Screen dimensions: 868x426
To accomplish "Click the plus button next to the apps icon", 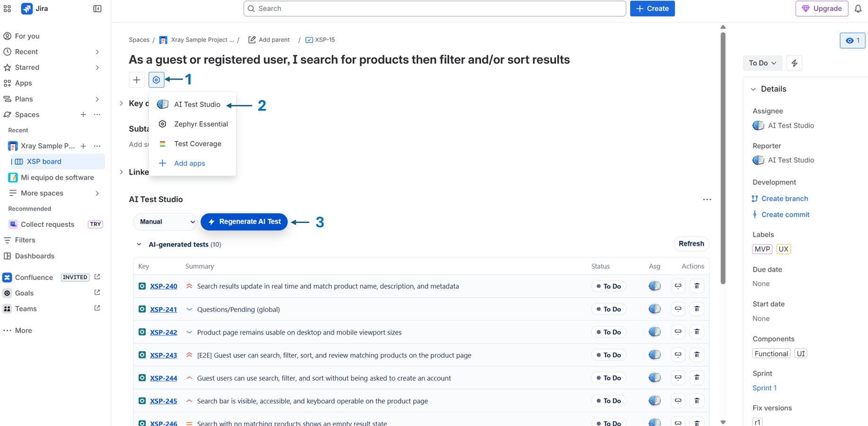I will (x=137, y=80).
